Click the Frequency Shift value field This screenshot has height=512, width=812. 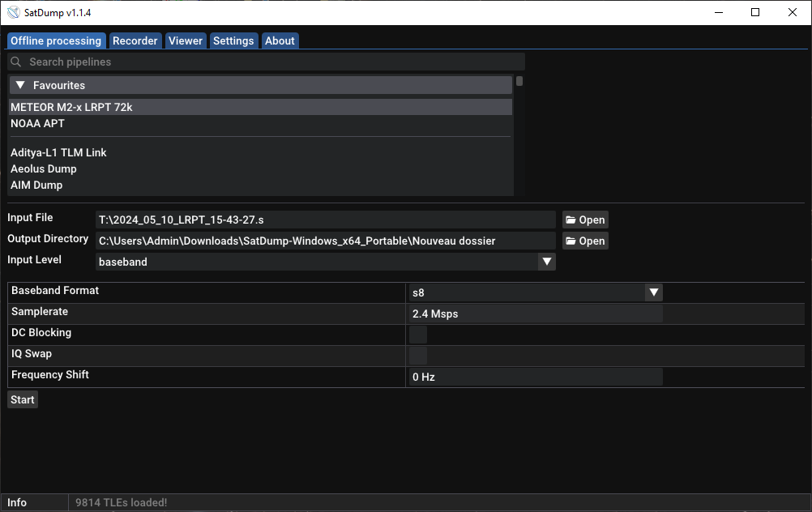pos(536,377)
